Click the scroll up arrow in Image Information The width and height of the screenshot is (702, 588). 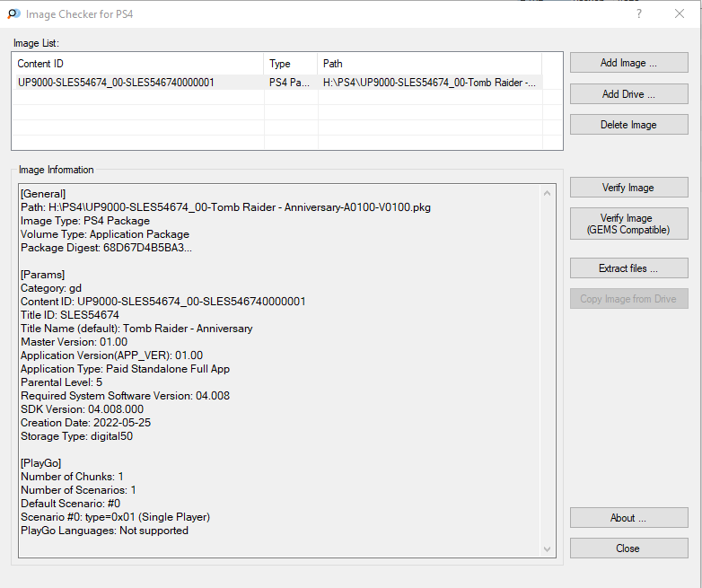tap(548, 192)
